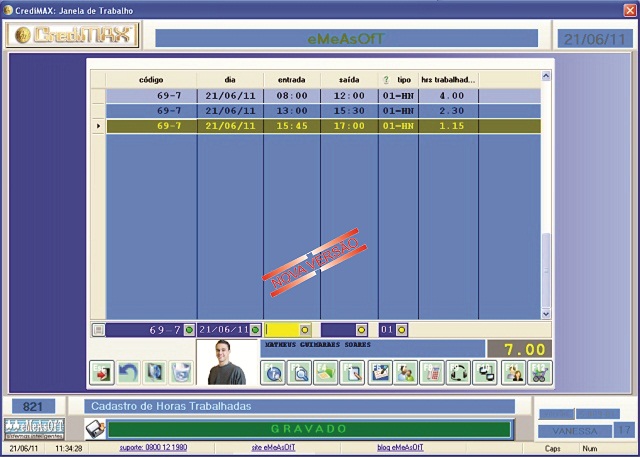Click the scrollbar up arrow of the grid
The image size is (640, 457).
[x=546, y=76]
